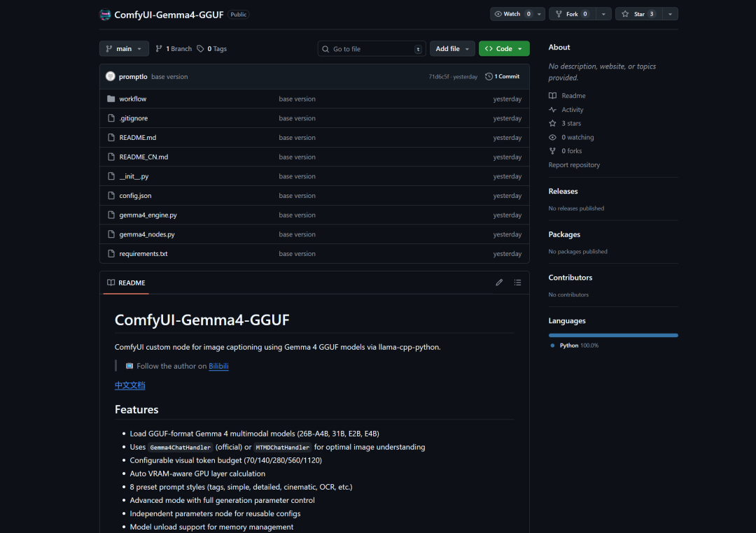Screen dimensions: 756x533
Task: Star the repository
Action: [x=639, y=14]
